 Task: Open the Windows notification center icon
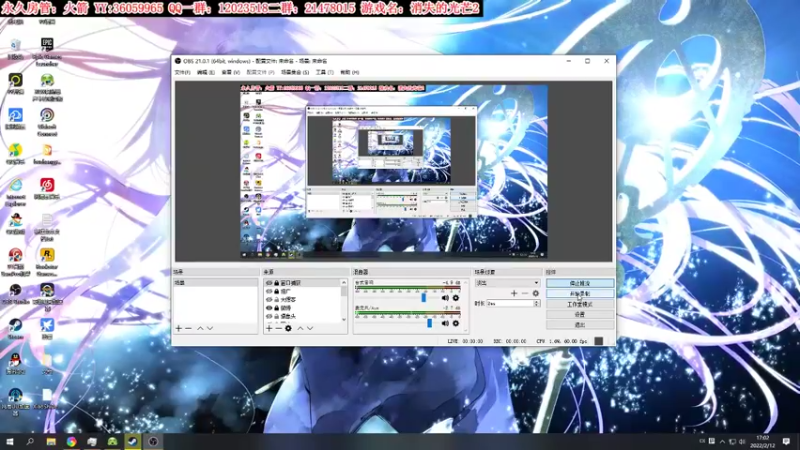tap(786, 441)
